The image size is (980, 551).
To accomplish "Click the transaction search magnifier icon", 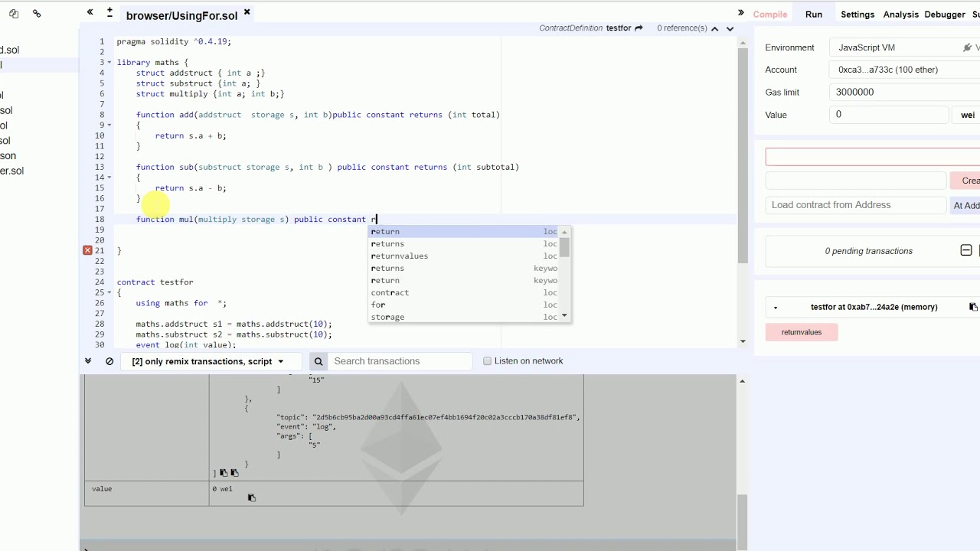I will (318, 361).
